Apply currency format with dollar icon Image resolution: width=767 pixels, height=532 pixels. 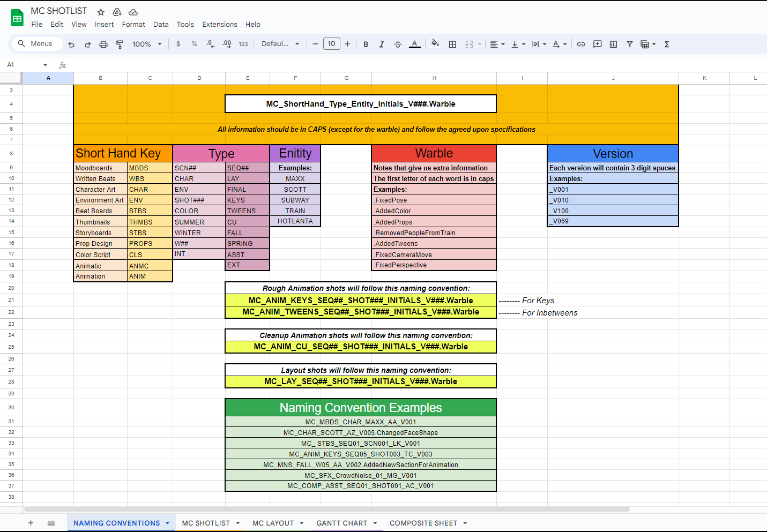tap(178, 44)
